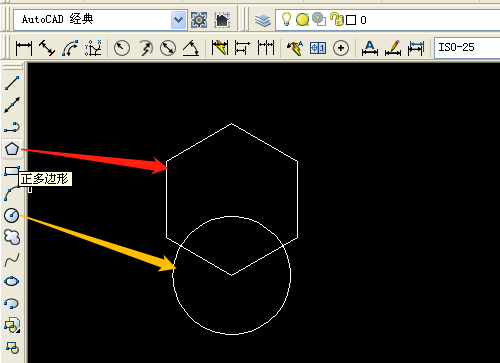Toggle layer lock padlock icon

tap(336, 19)
